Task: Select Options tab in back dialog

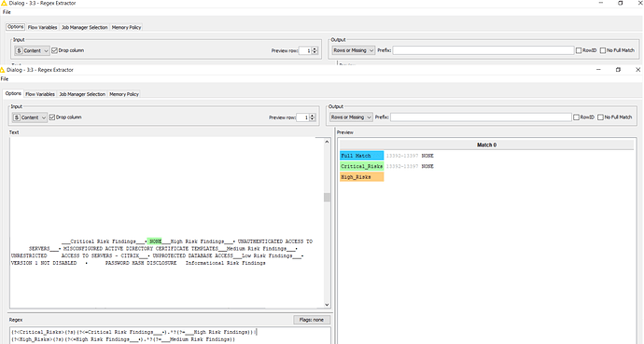Action: [16, 27]
